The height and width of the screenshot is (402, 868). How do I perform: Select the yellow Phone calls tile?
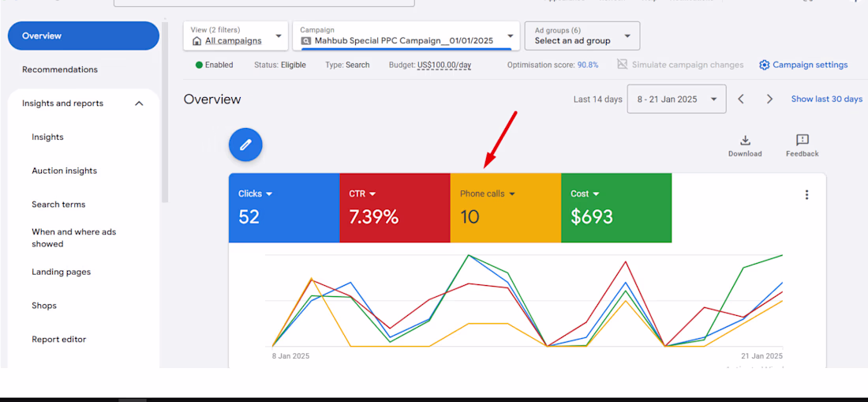click(505, 208)
